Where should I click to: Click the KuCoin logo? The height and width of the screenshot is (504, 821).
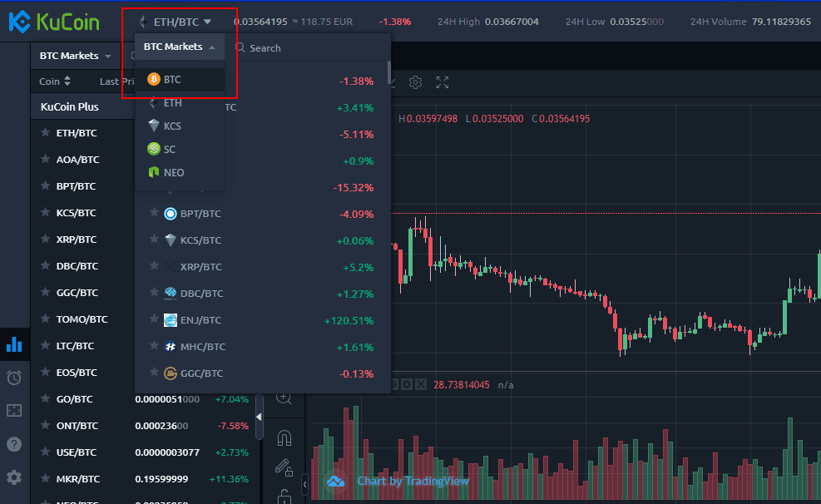click(54, 22)
